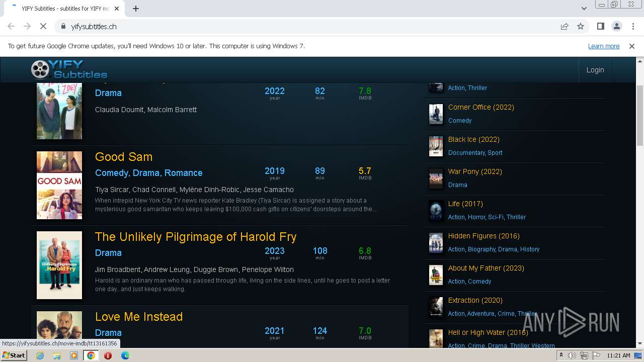Open Good Sam movie title
The width and height of the screenshot is (644, 362).
coord(124,156)
